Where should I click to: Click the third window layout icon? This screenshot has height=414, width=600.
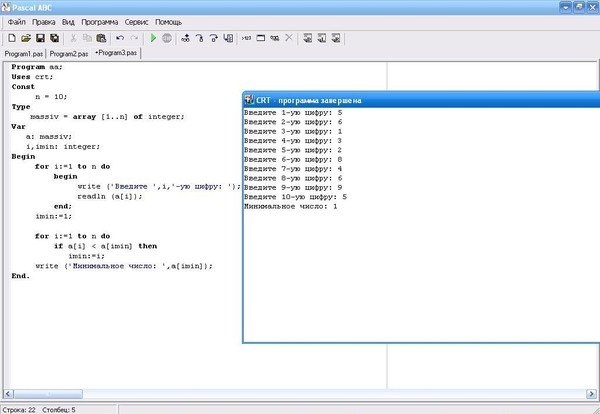pos(336,38)
